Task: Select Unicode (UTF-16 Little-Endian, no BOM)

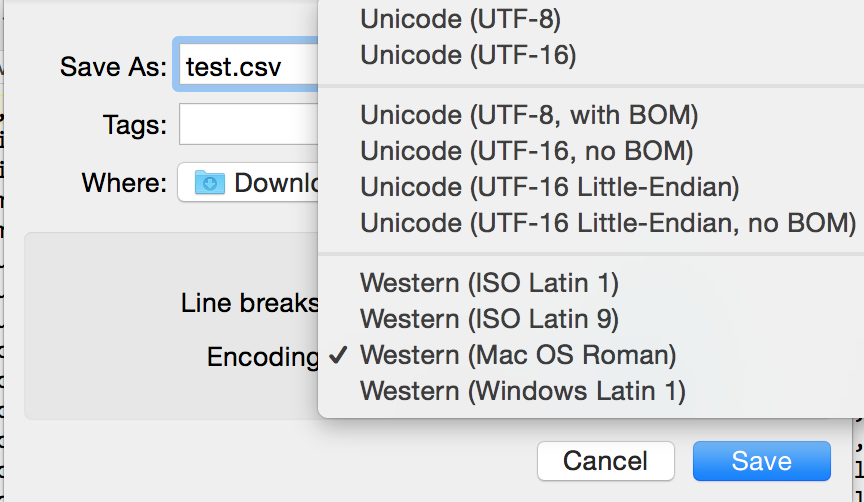Action: 591,223
